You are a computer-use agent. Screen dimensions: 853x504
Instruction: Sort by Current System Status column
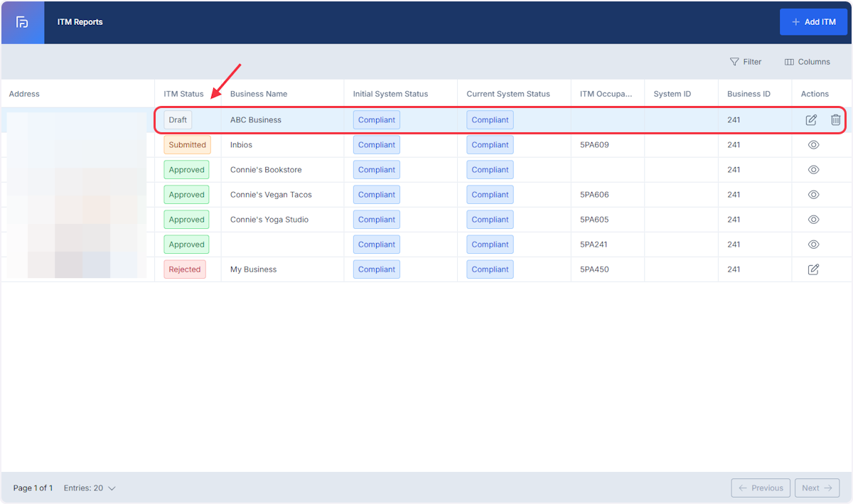click(x=508, y=94)
